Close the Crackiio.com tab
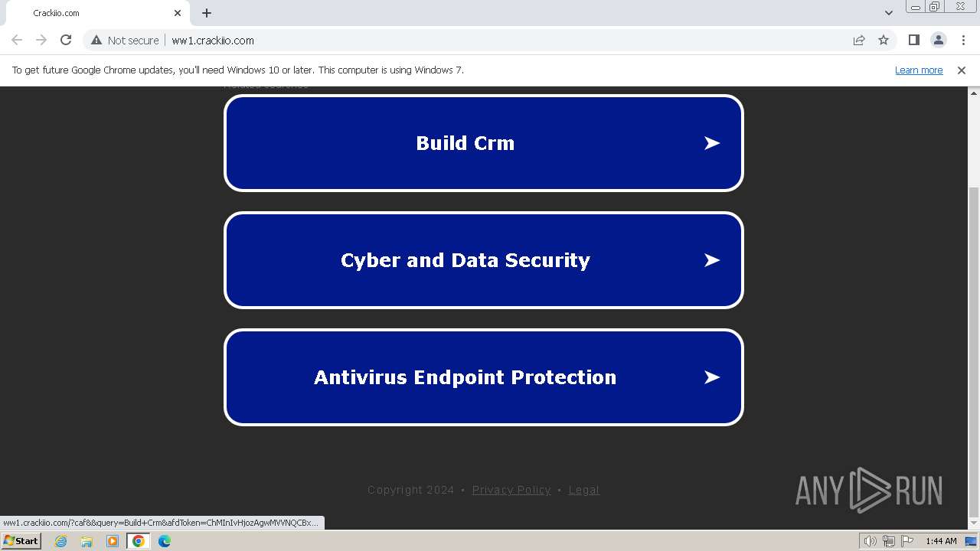 pyautogui.click(x=178, y=13)
